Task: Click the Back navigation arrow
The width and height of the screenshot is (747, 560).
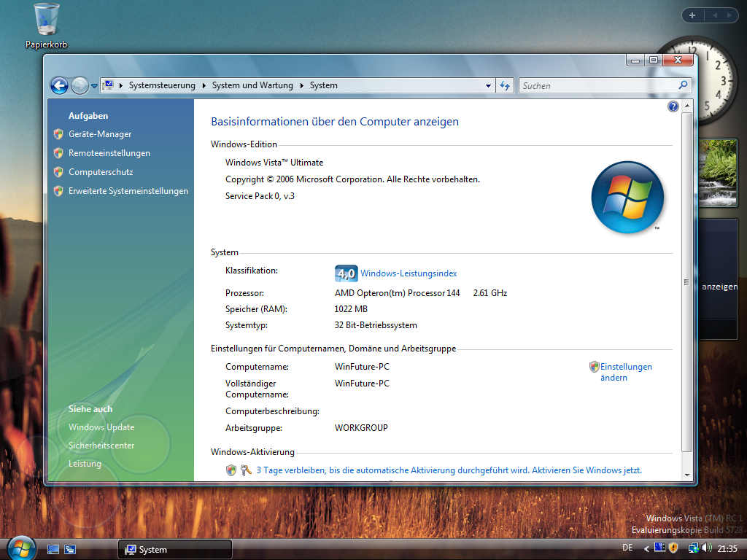Action: [x=59, y=85]
